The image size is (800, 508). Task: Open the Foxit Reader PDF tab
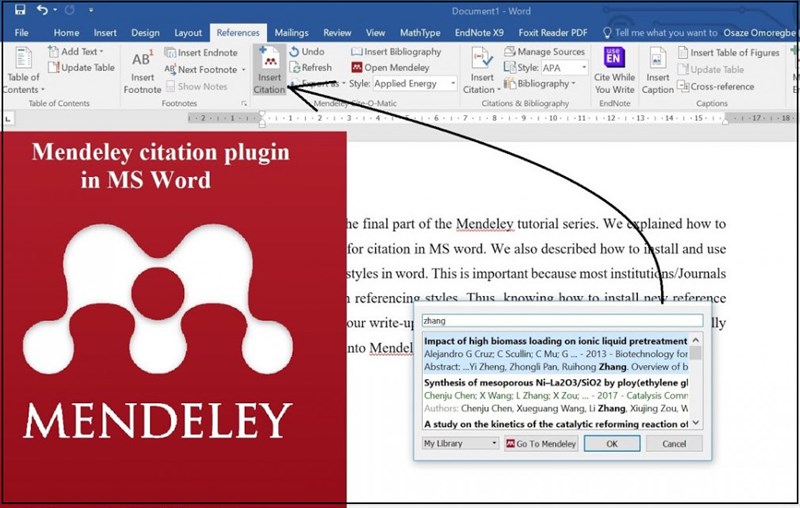553,33
